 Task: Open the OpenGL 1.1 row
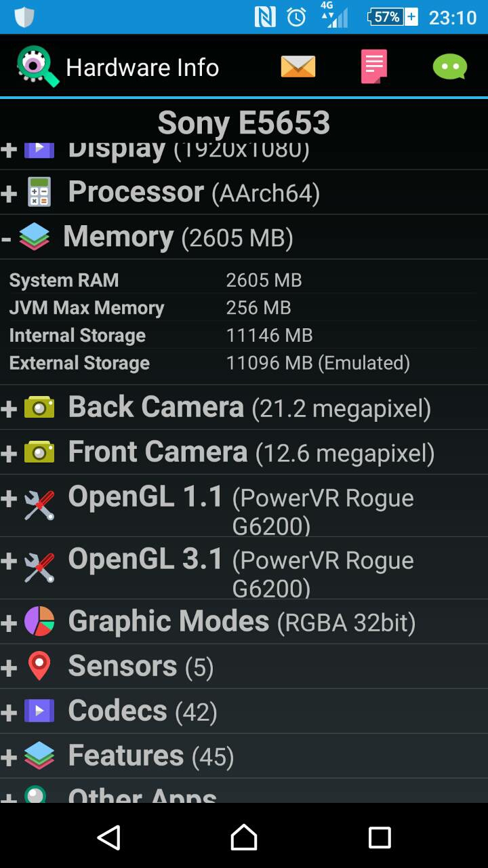[244, 506]
